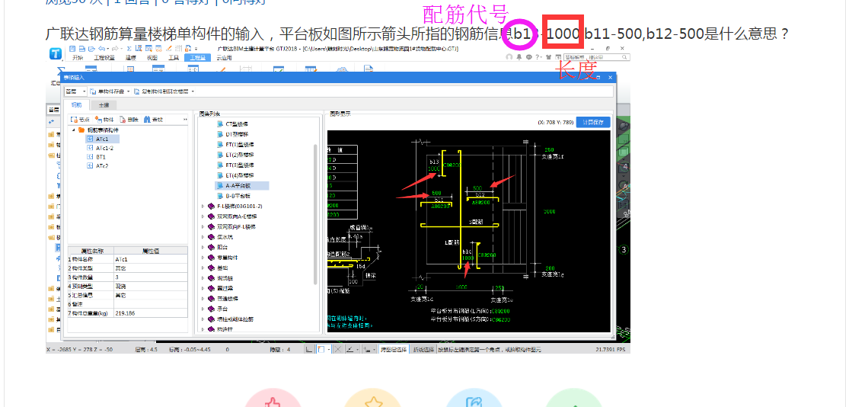Expand the 双网双向A-E楼梯 library group

pos(203,216)
